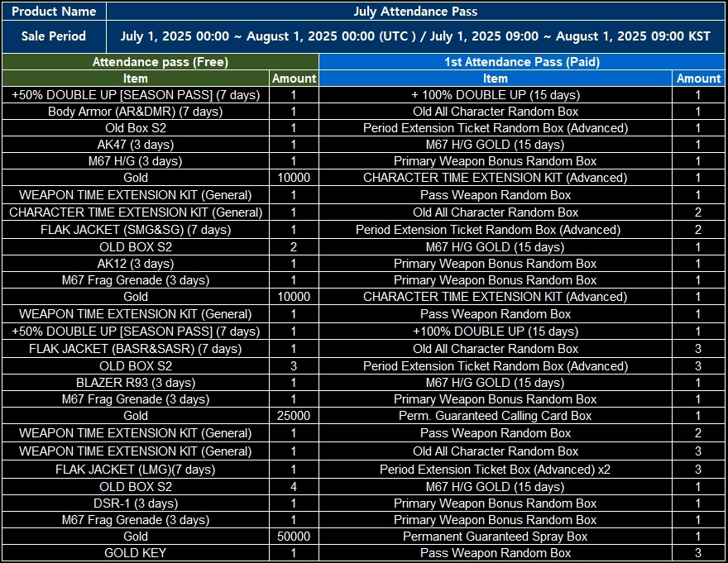728x563 pixels.
Task: Select the M67 H/G (3 days) cell
Action: point(136,161)
